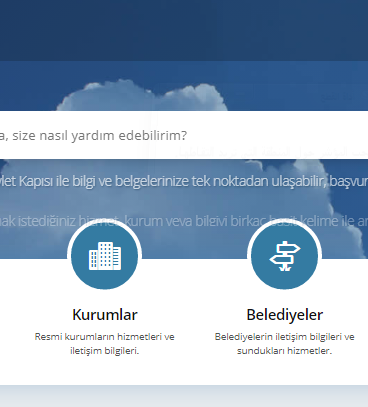This screenshot has height=407, width=368.
Task: Open the Belediyeler signpost icon
Action: pyautogui.click(x=284, y=256)
